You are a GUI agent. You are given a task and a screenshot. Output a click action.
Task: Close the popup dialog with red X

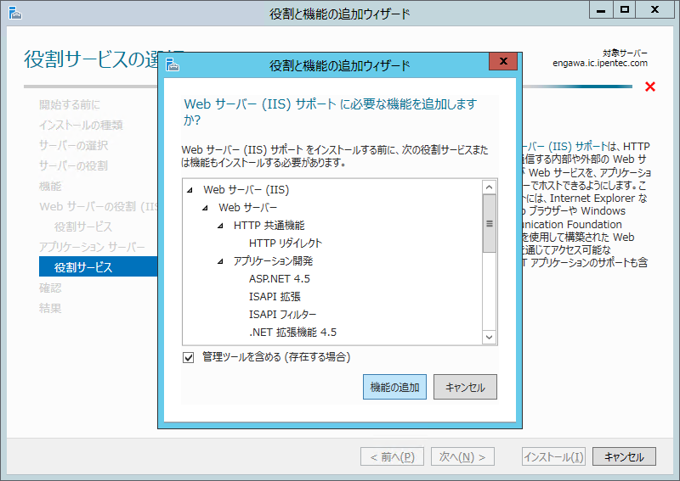503,61
